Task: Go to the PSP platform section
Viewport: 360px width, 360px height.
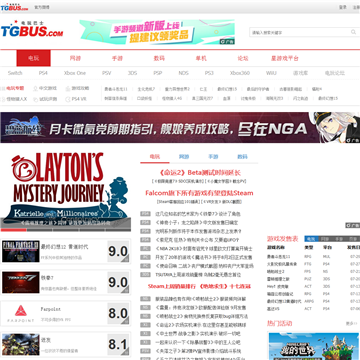Action: 158,73
